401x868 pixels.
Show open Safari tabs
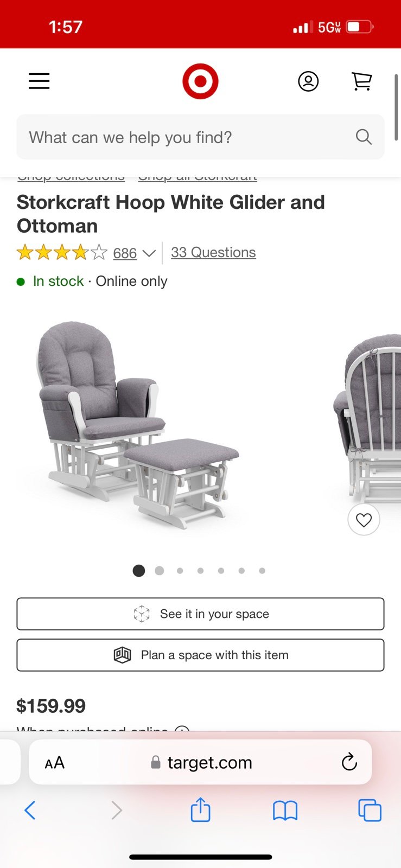[x=370, y=810]
